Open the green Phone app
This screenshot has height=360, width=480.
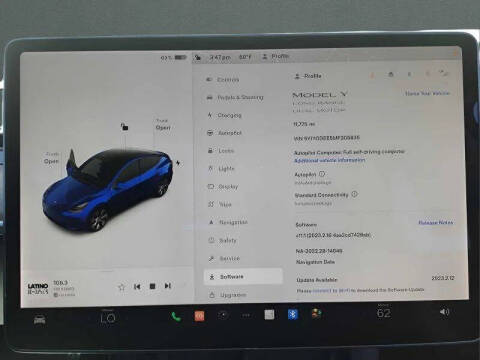click(176, 316)
